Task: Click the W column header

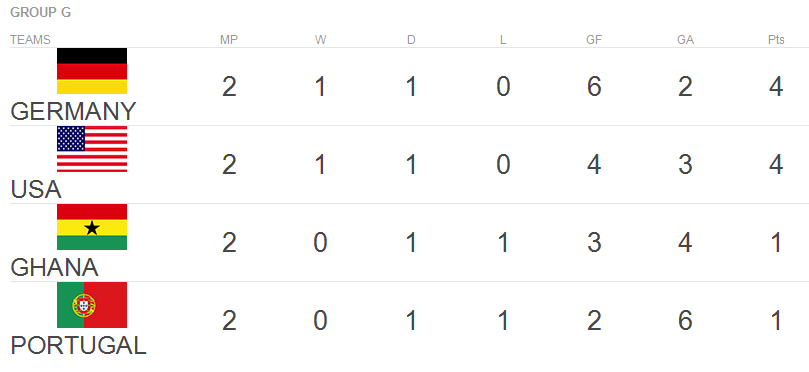Action: (x=320, y=40)
